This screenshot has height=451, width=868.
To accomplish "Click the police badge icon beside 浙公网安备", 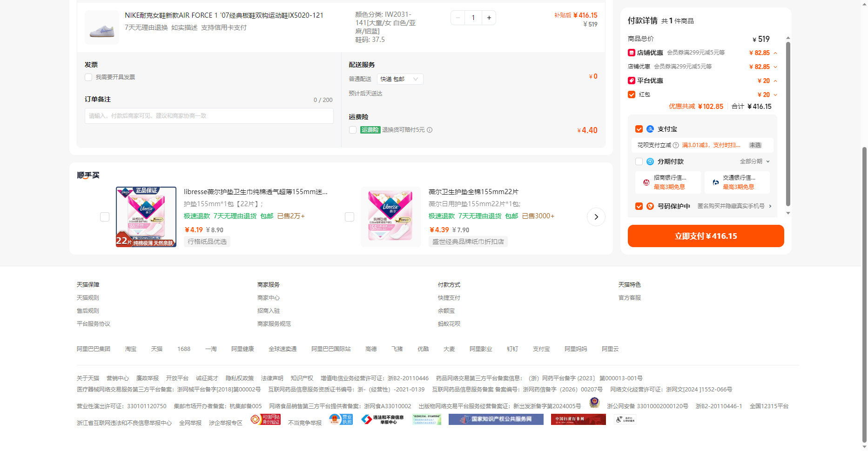I will pos(594,403).
